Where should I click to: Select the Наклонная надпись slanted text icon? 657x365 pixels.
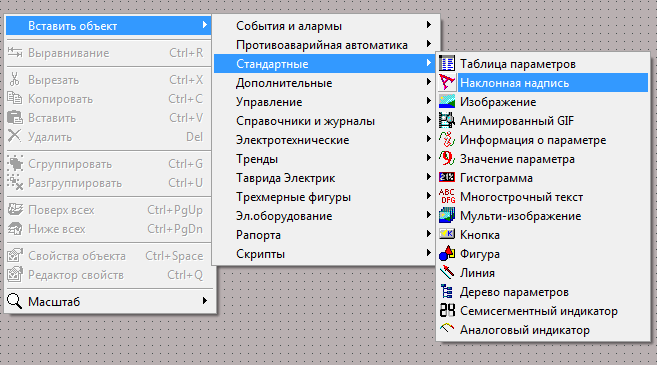click(447, 83)
